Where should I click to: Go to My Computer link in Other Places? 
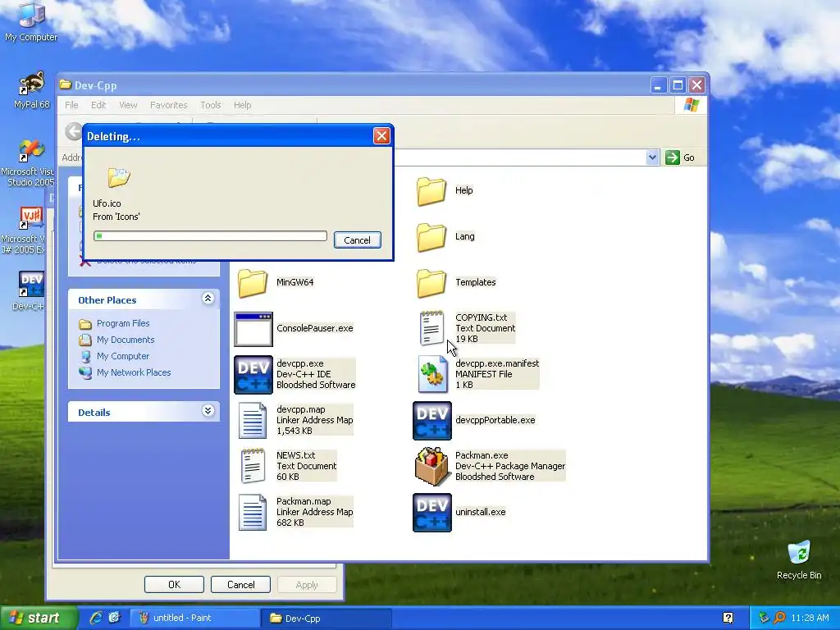tap(123, 356)
